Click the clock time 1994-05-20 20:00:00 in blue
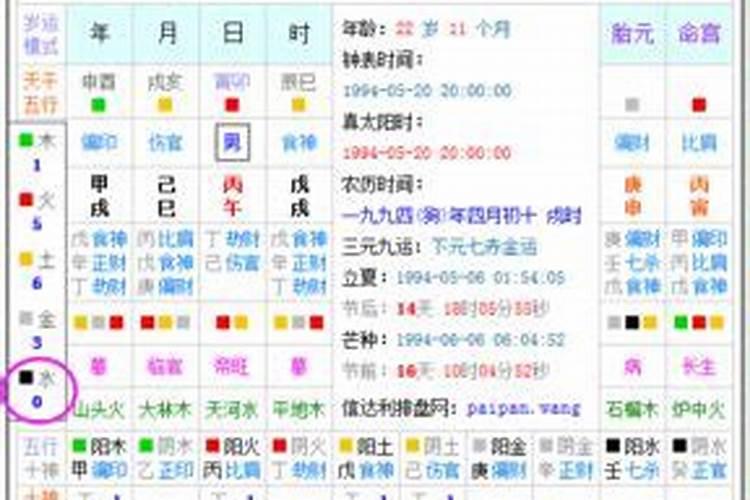Viewport: 750px width, 500px height. pyautogui.click(x=428, y=90)
